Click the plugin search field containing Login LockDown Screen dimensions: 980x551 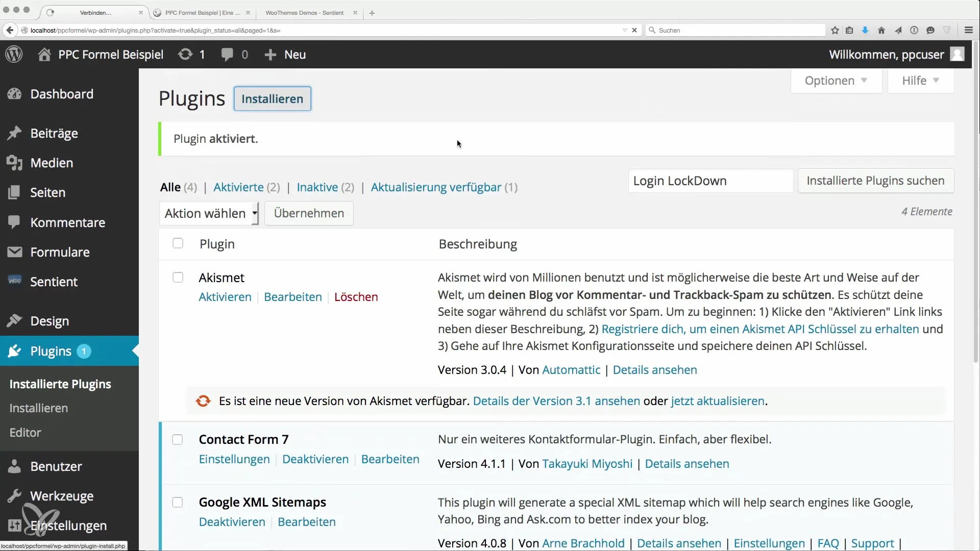tap(710, 181)
